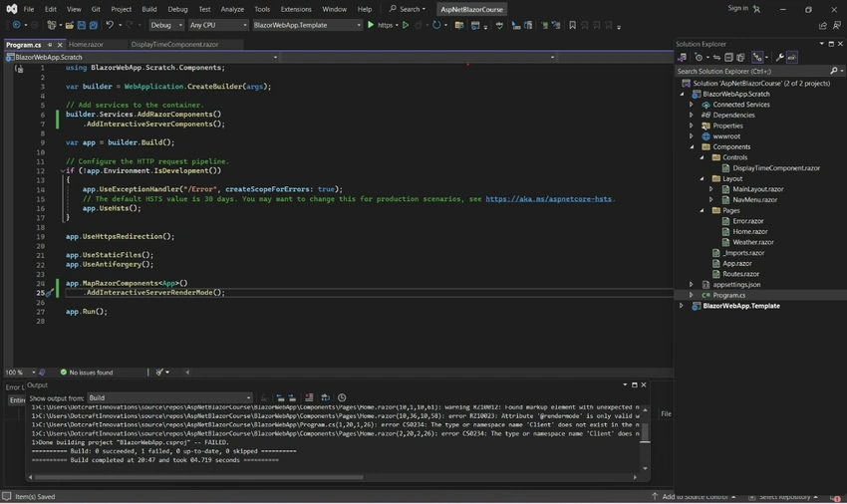The image size is (847, 504).
Task: Switch to the Home.razor tab
Action: (86, 44)
